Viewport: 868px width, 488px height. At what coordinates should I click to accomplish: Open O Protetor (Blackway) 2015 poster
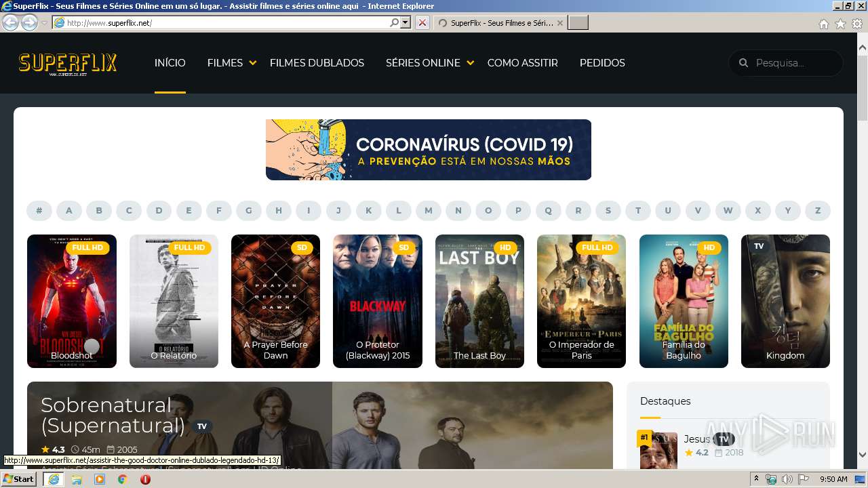pos(378,301)
